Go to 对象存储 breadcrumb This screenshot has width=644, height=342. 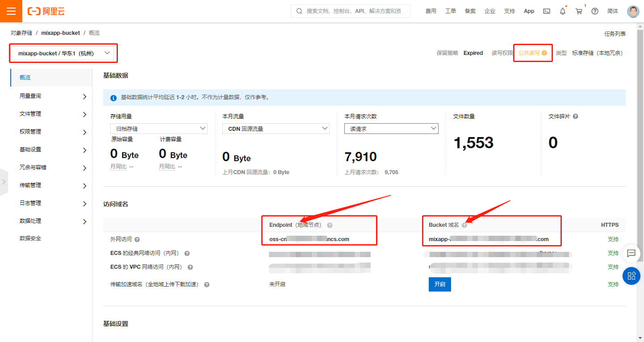[x=21, y=33]
